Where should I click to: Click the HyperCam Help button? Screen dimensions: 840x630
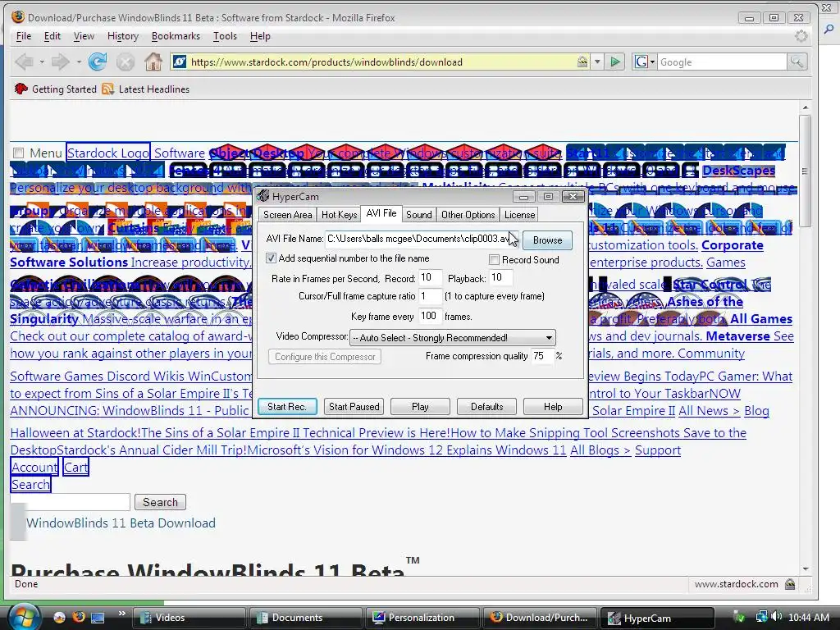coord(553,407)
